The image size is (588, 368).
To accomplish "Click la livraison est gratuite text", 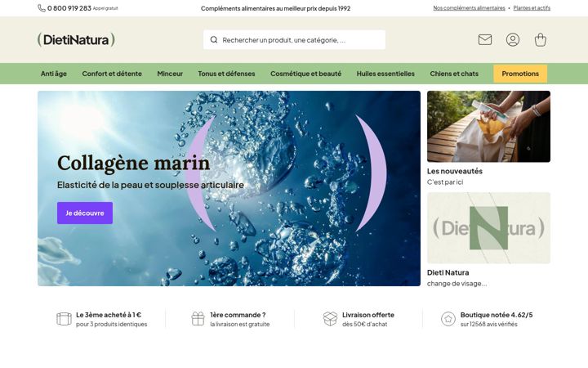I will pyautogui.click(x=239, y=324).
